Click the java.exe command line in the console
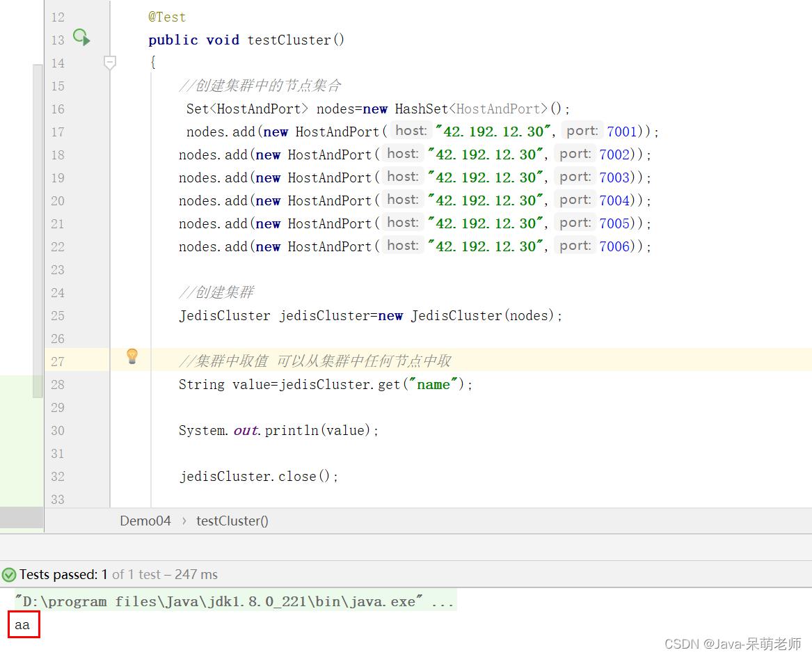Viewport: 812px width, 657px height. tap(234, 601)
